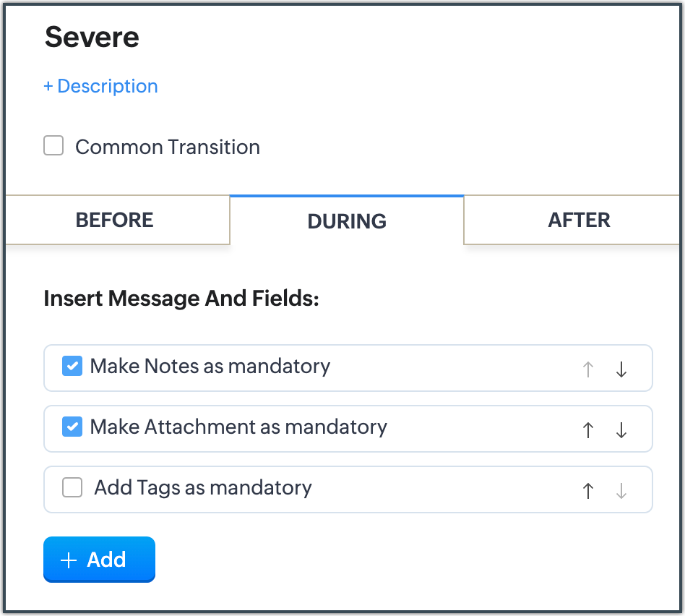Enable the Common Transition checkbox
This screenshot has height=616, width=685.
[x=53, y=146]
